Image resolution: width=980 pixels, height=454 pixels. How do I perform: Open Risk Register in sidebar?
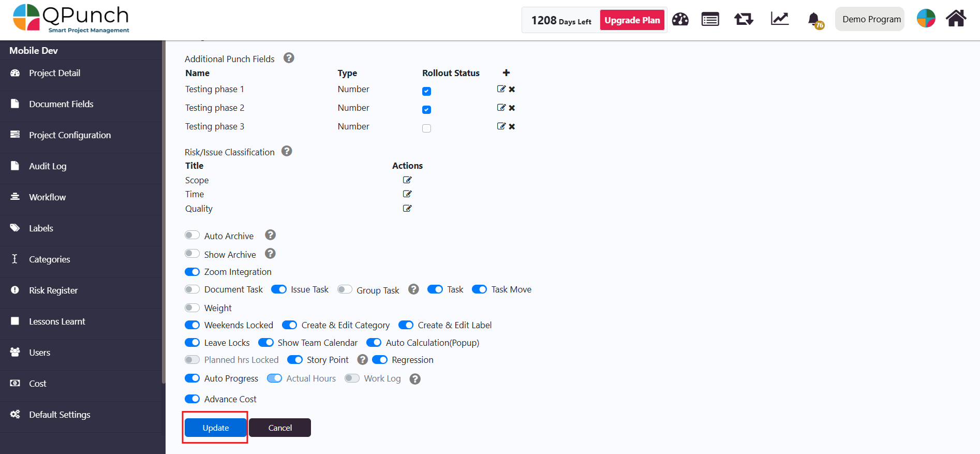81,290
